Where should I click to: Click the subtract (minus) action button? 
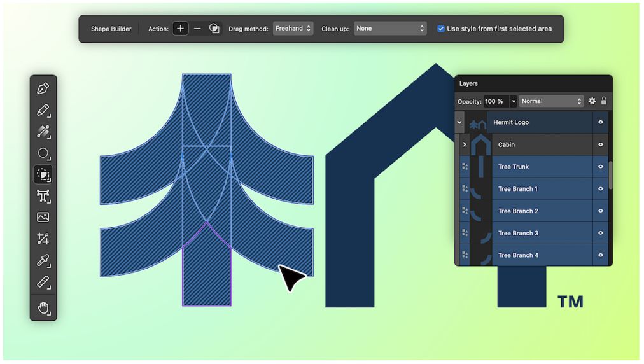(197, 29)
